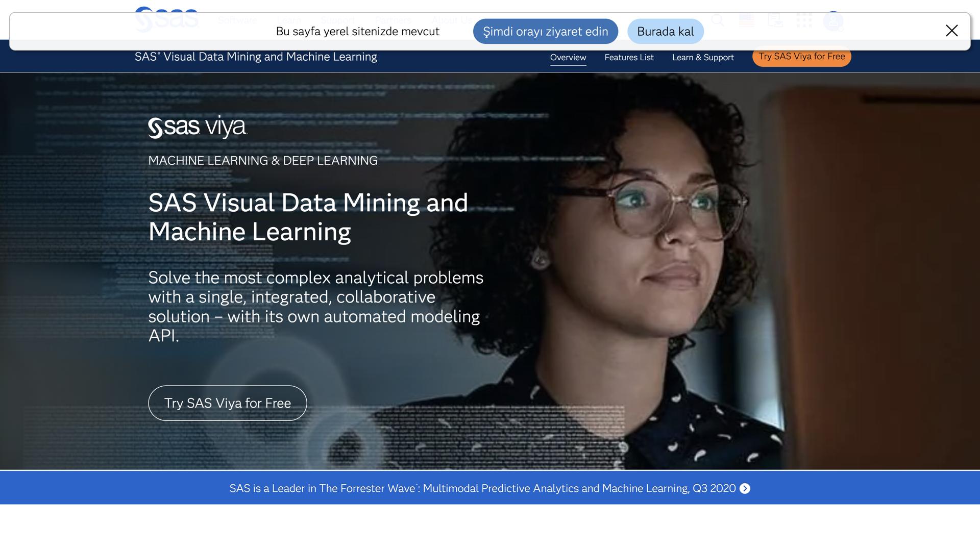Click the Şimdi orayı ziyaret edin button
This screenshot has height=551, width=980.
point(545,31)
